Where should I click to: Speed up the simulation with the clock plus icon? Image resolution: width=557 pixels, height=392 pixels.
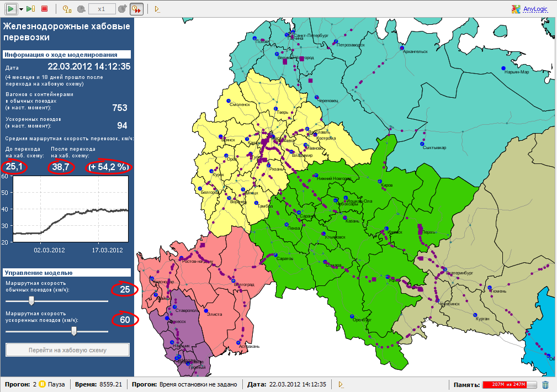click(x=122, y=9)
